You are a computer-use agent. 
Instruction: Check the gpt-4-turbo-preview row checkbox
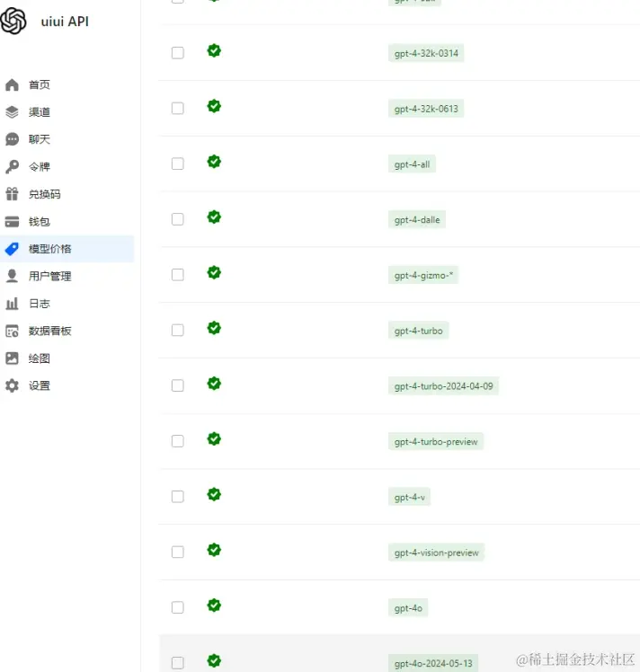[x=177, y=441]
